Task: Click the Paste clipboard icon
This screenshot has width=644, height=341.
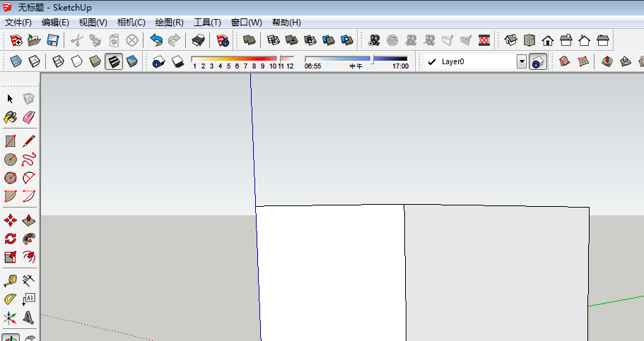Action: (114, 40)
